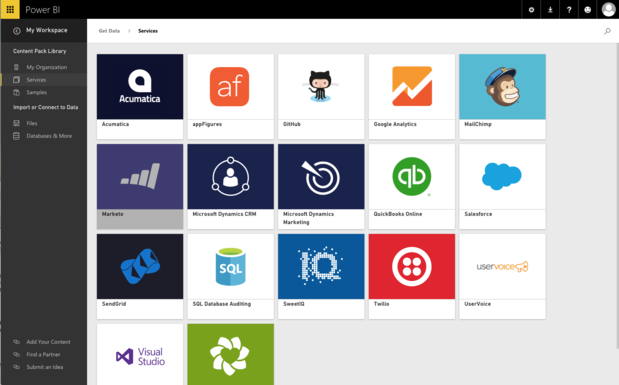This screenshot has width=619, height=385.
Task: Click the Submit an Idea link
Action: [x=45, y=367]
